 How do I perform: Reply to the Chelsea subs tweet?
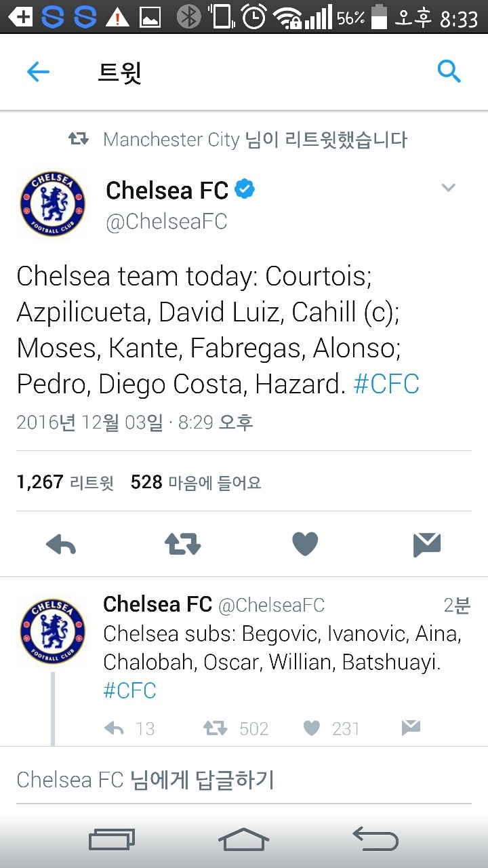[115, 728]
